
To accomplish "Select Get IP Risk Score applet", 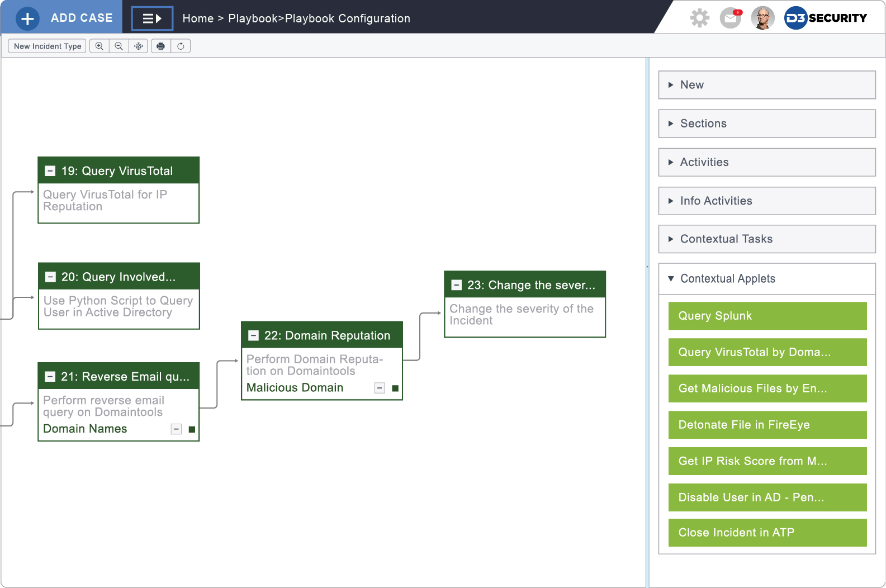I will [767, 461].
